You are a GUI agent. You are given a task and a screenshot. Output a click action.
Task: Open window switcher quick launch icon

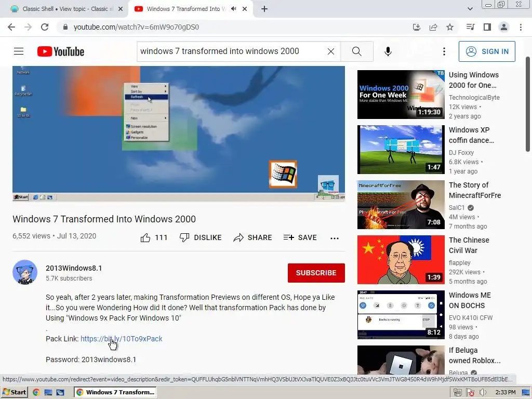pos(60,392)
